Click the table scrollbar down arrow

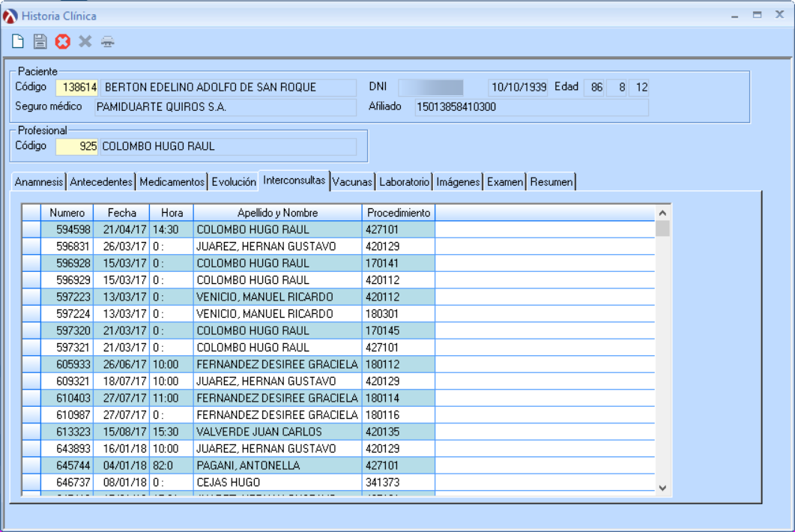tap(662, 488)
